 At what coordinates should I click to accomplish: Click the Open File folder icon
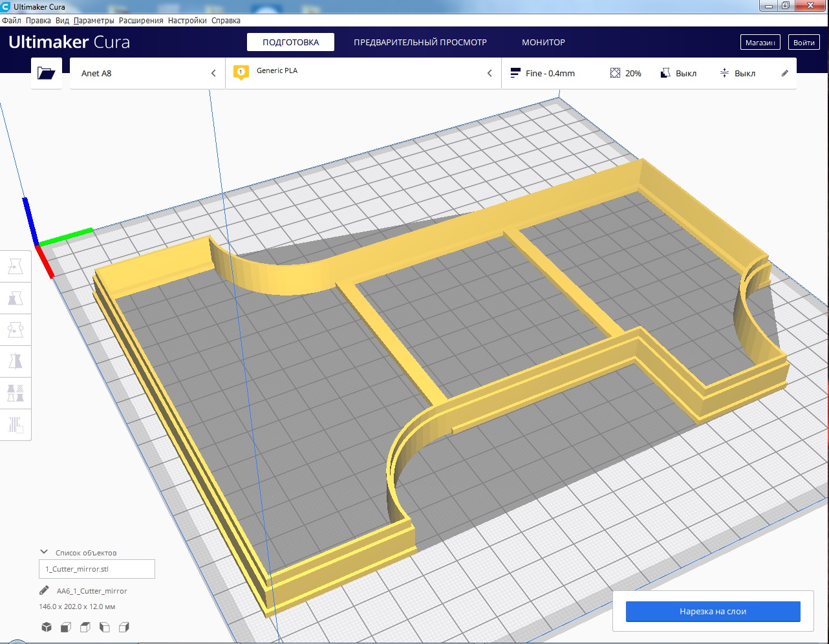point(46,73)
